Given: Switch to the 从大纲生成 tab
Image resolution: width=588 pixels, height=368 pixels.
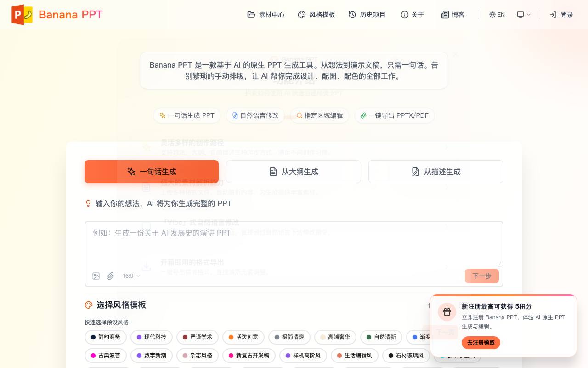Looking at the screenshot, I should click(x=294, y=172).
